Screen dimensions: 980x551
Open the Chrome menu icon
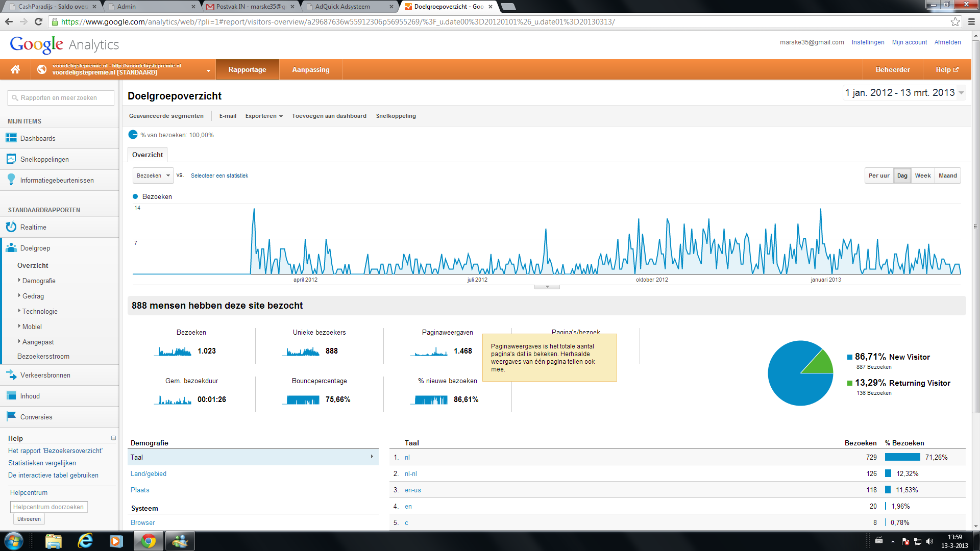click(x=971, y=21)
